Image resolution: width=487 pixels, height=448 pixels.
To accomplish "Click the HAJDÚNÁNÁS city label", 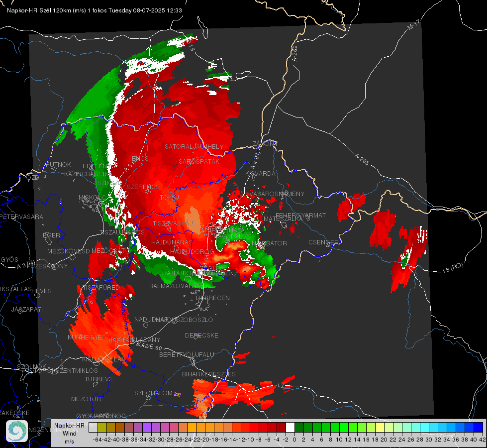I will coord(172,242).
